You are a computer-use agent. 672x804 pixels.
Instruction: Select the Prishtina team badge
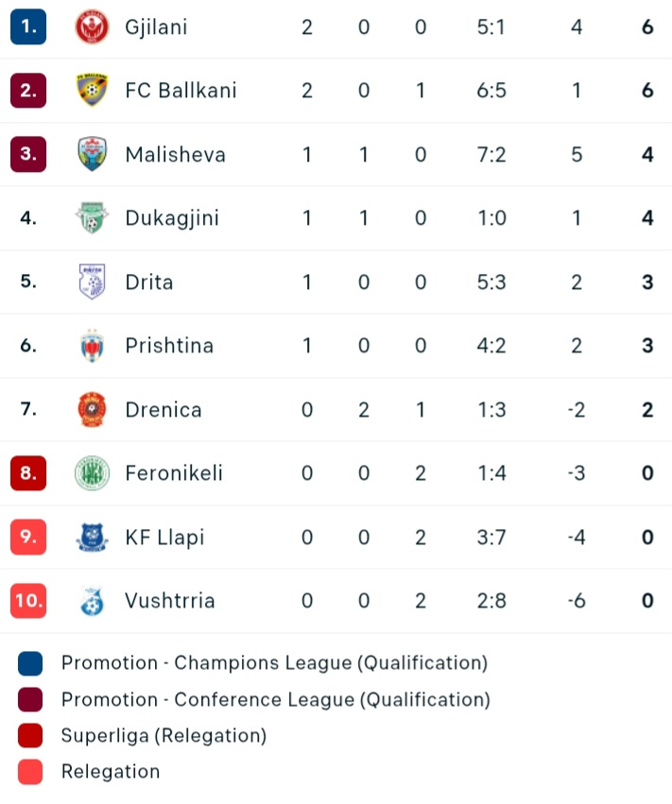[x=92, y=345]
